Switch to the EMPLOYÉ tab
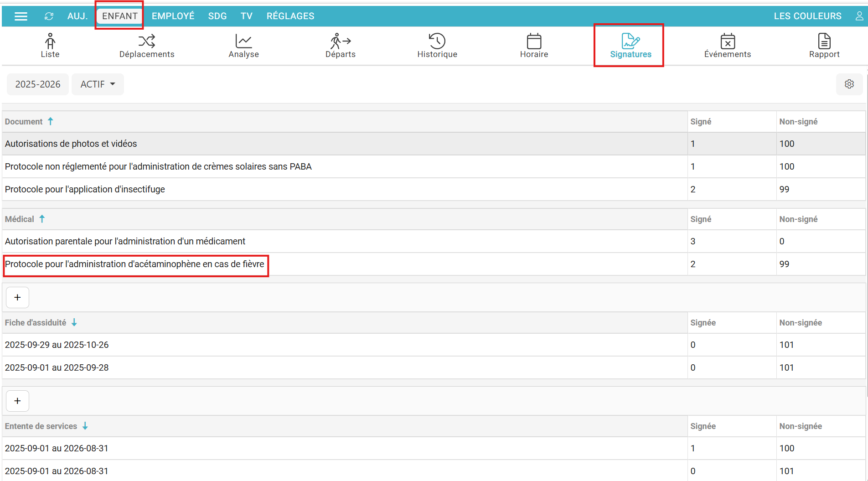 (173, 16)
